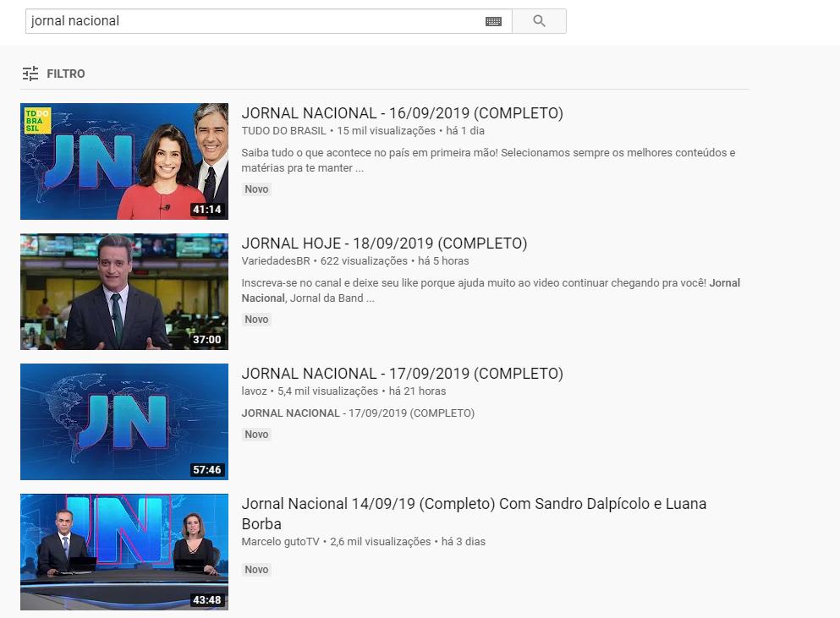Click 'há 3 dias' upload time
The height and width of the screenshot is (618, 840).
tap(464, 541)
